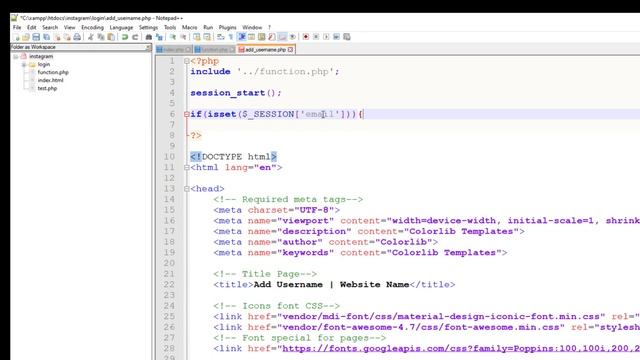Click the Zoom In toolbar icon

point(173,37)
